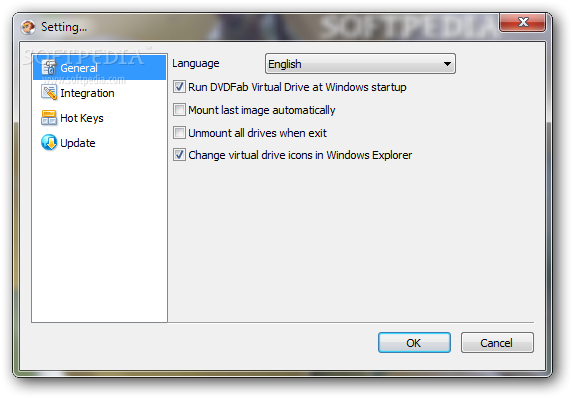Enable Mount last image automatically
This screenshot has width=573, height=398.
pos(179,110)
